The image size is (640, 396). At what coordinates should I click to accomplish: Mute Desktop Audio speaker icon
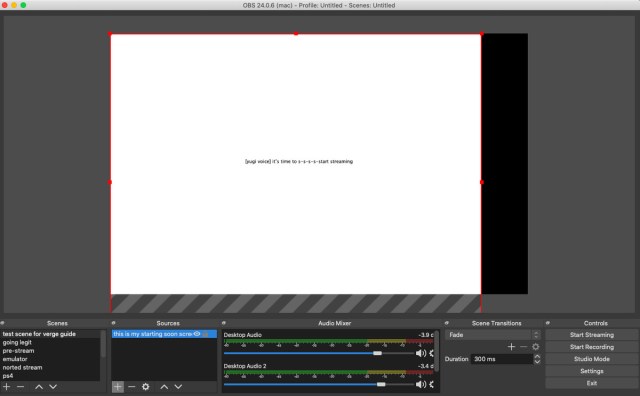pos(420,353)
